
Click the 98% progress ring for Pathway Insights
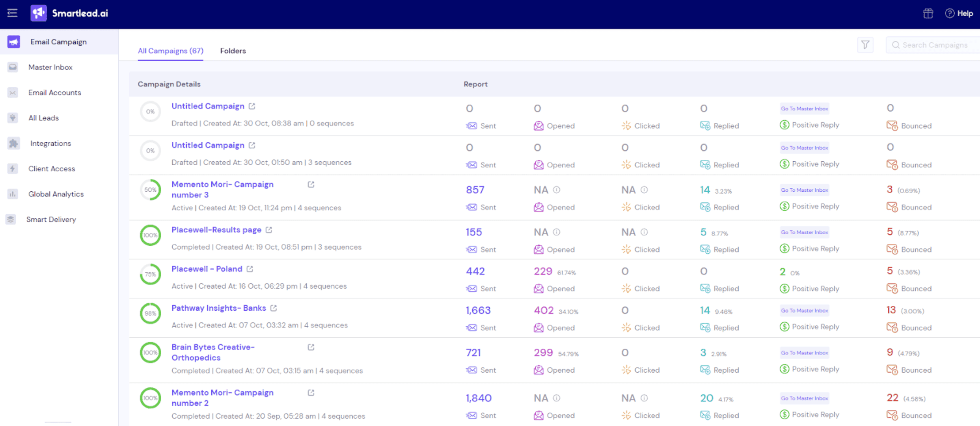(150, 314)
